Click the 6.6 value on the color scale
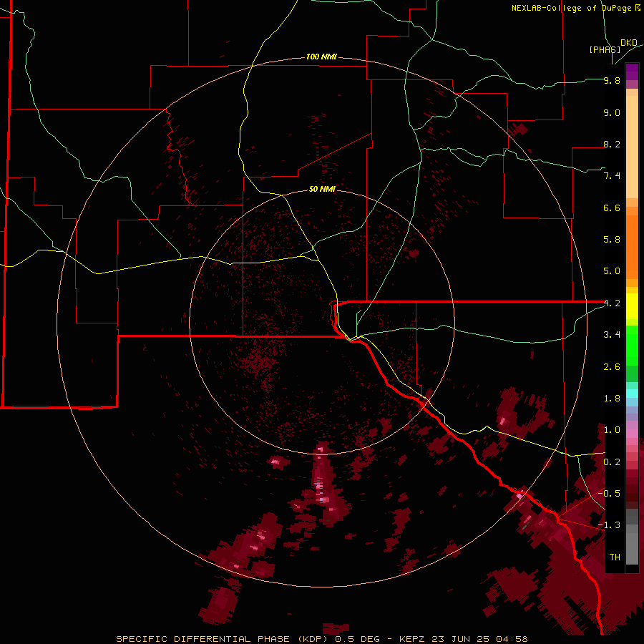Viewport: 644px width, 644px height. (612, 208)
